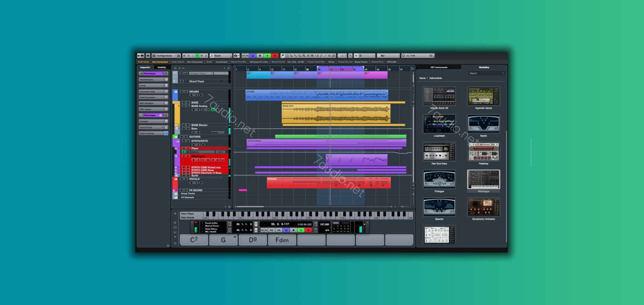Go to next marker in top toolbar
The image size is (644, 305).
(x=247, y=56)
